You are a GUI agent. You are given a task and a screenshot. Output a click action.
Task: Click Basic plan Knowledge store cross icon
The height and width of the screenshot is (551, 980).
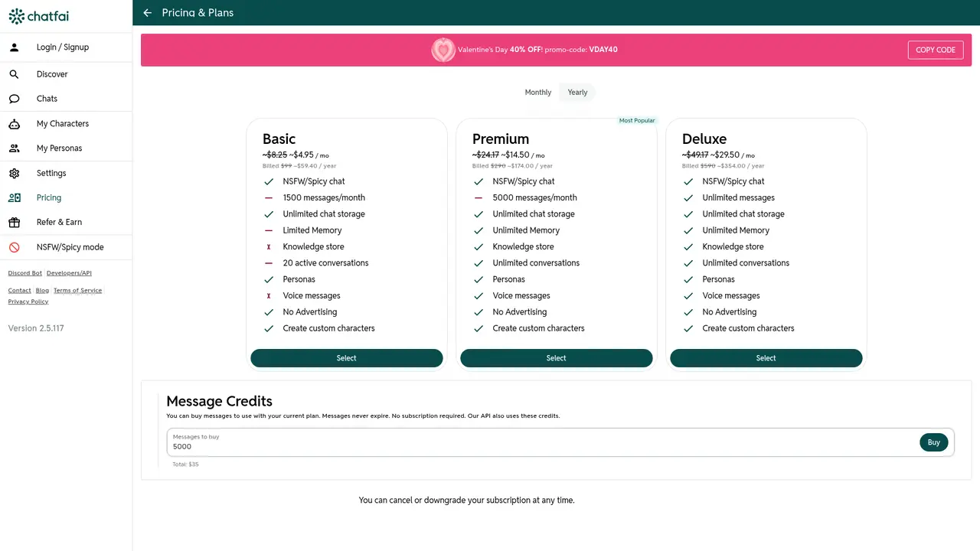tap(269, 247)
